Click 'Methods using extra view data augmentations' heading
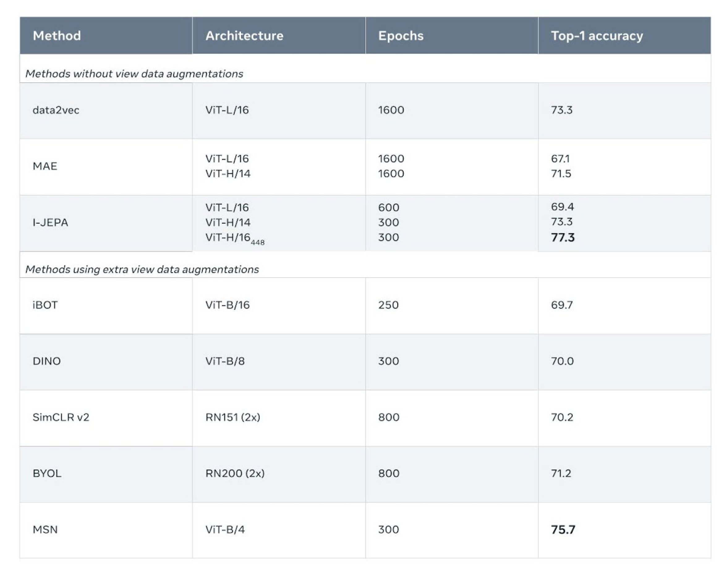This screenshot has height=575, width=728. (x=142, y=269)
